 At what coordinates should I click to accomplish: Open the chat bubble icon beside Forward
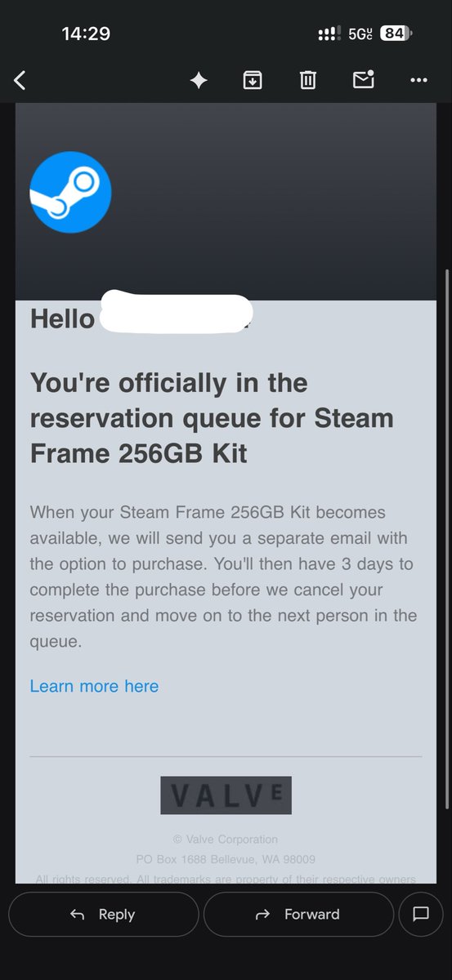tap(421, 915)
